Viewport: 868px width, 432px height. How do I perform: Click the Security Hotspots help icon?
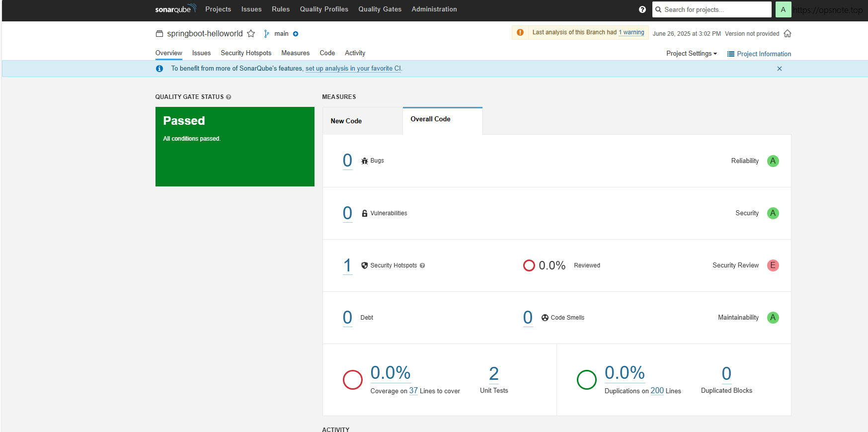pos(422,265)
